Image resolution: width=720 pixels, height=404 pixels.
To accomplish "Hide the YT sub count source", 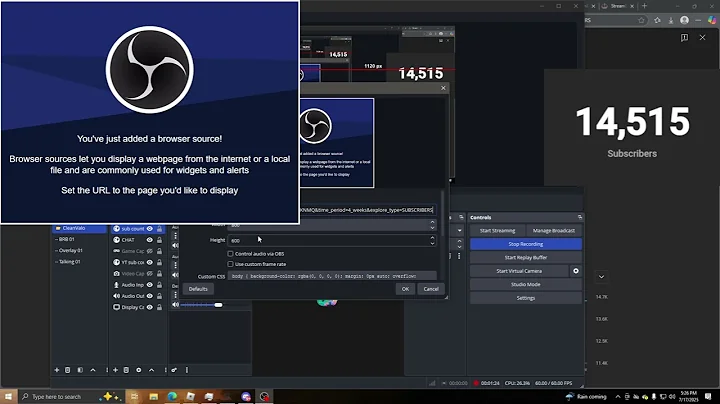I will coord(150,262).
